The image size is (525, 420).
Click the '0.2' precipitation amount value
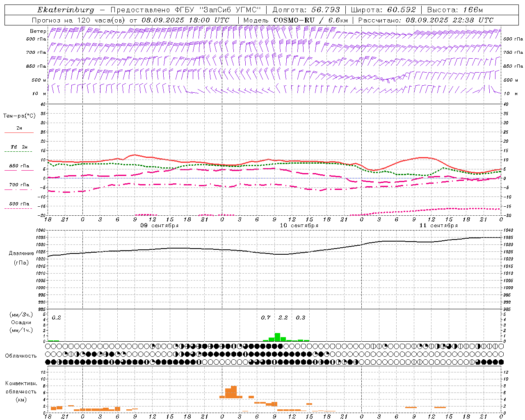[57, 317]
